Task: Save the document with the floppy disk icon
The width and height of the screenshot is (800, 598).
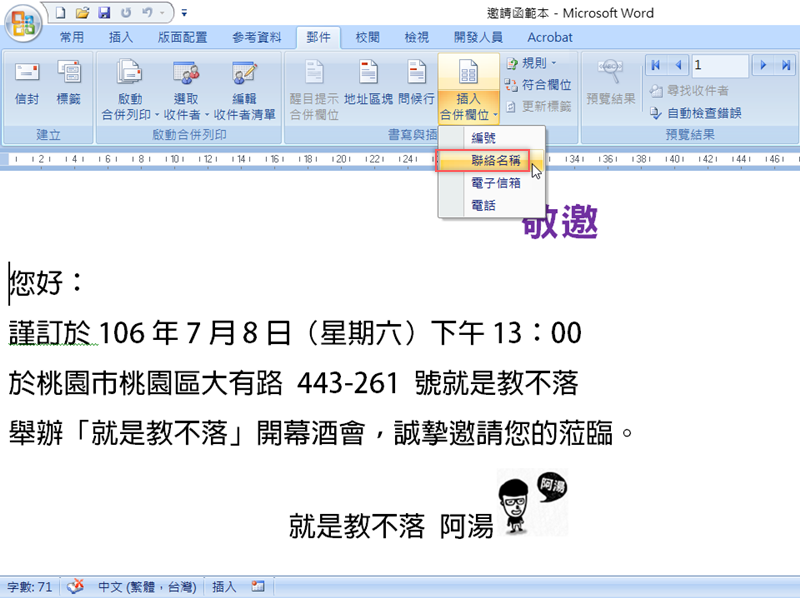Action: click(104, 13)
